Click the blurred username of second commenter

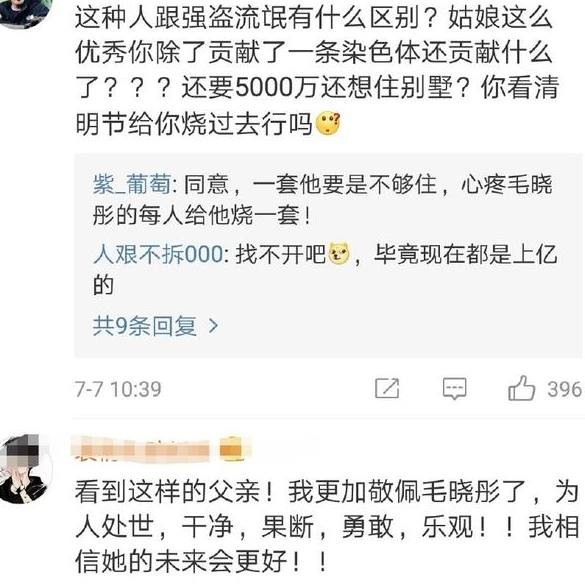coord(140,450)
